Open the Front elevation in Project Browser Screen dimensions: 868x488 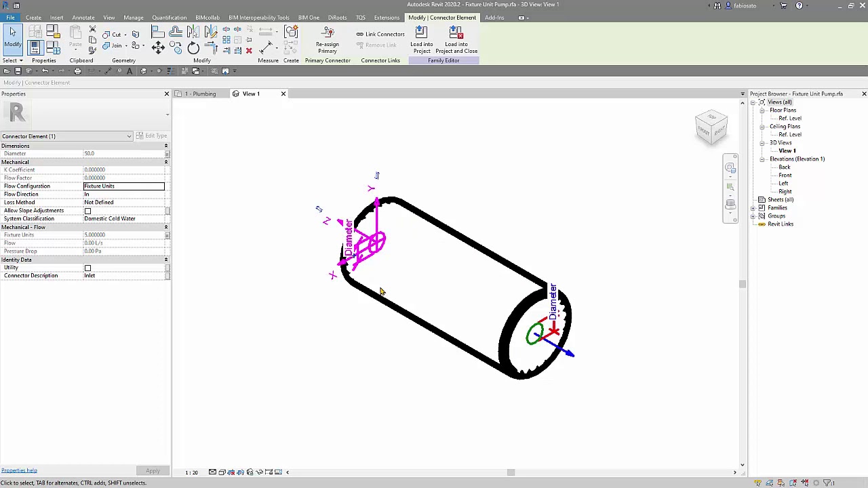coord(785,176)
